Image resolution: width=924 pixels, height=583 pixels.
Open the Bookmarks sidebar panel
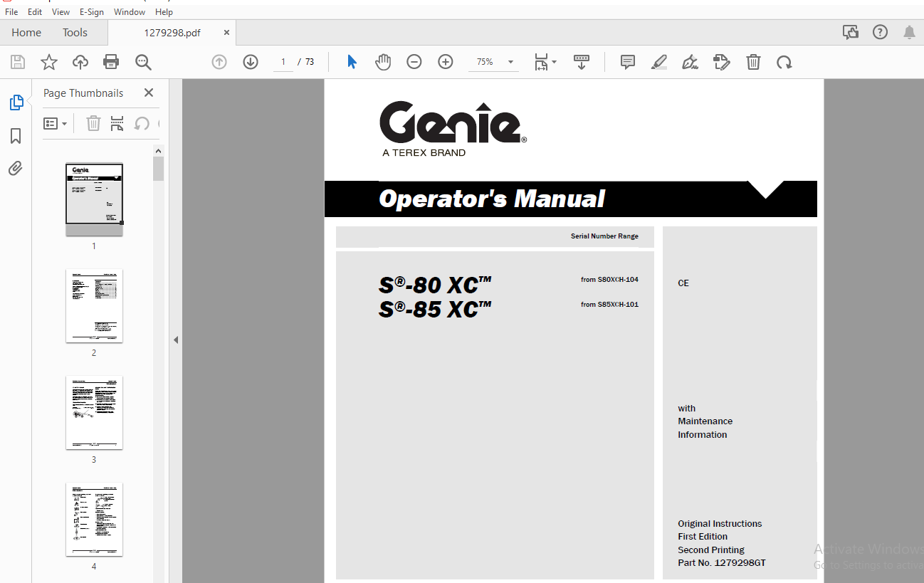tap(16, 136)
